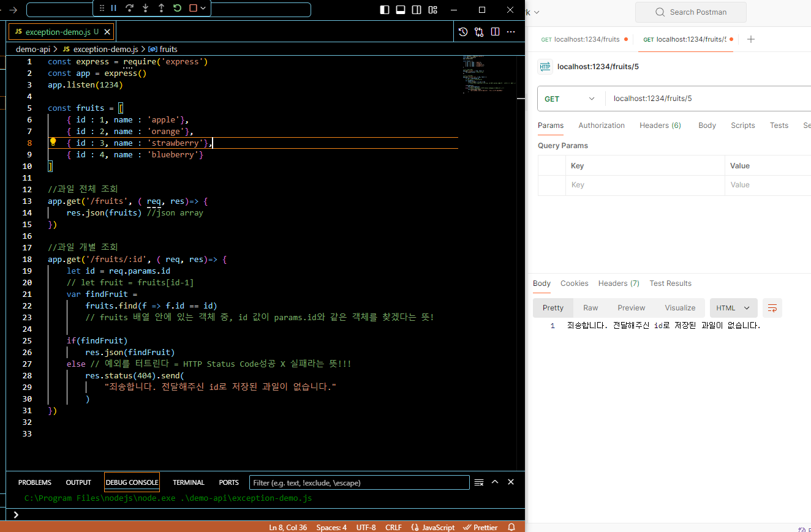The height and width of the screenshot is (532, 811).
Task: Click the demo-api breadcrumb
Action: tap(33, 49)
